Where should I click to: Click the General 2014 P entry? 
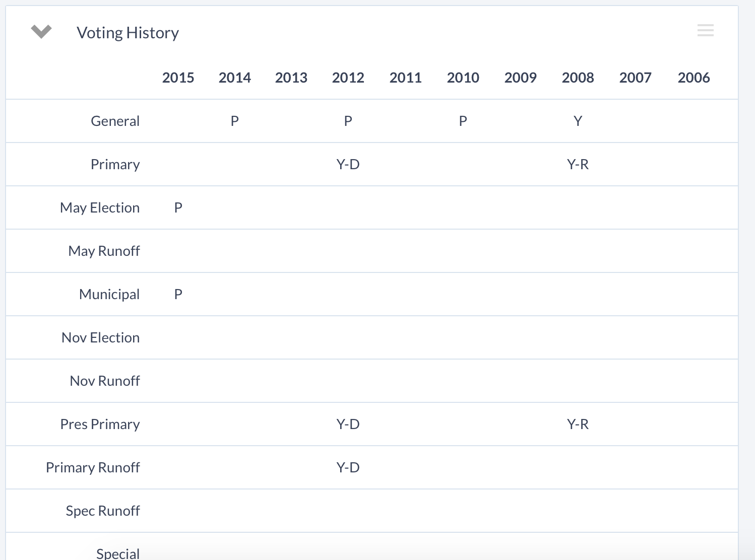point(234,121)
